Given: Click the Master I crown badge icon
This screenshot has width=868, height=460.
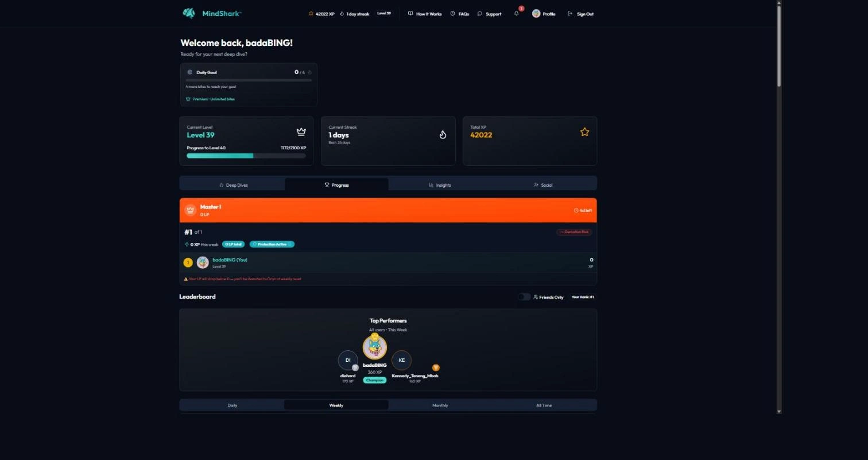Looking at the screenshot, I should click(191, 210).
